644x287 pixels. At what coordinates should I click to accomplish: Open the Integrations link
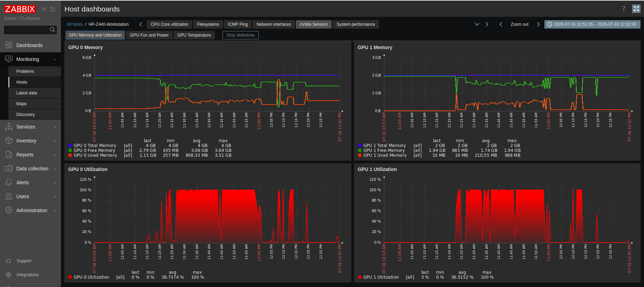pos(28,275)
